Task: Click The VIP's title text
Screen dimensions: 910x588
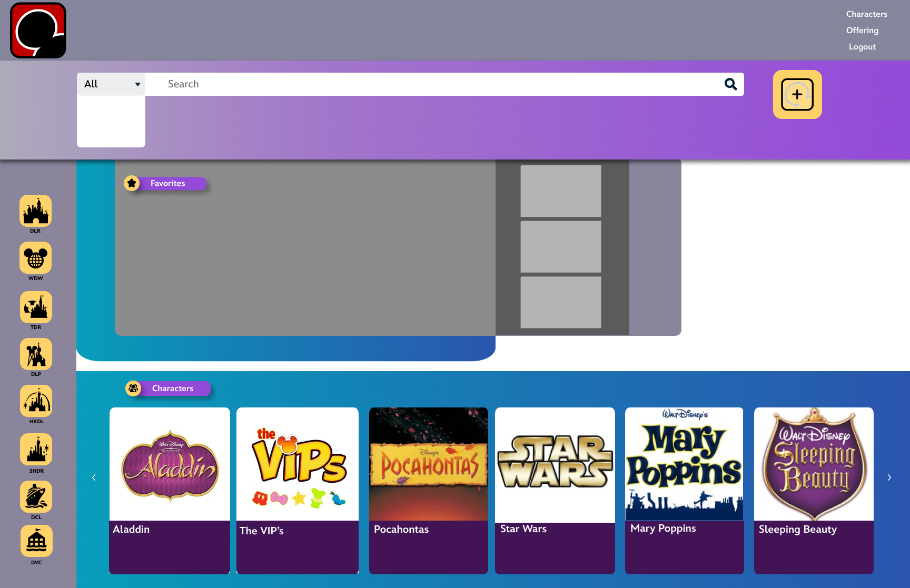Action: tap(262, 531)
